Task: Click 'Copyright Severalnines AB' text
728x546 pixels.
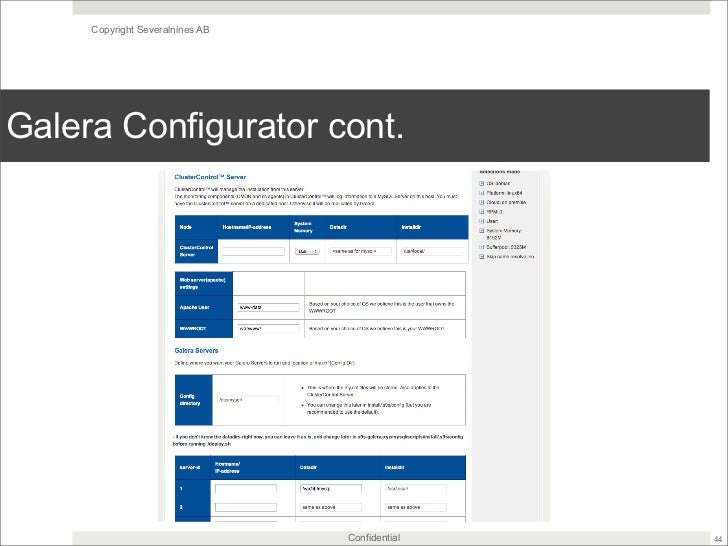Action: point(150,30)
